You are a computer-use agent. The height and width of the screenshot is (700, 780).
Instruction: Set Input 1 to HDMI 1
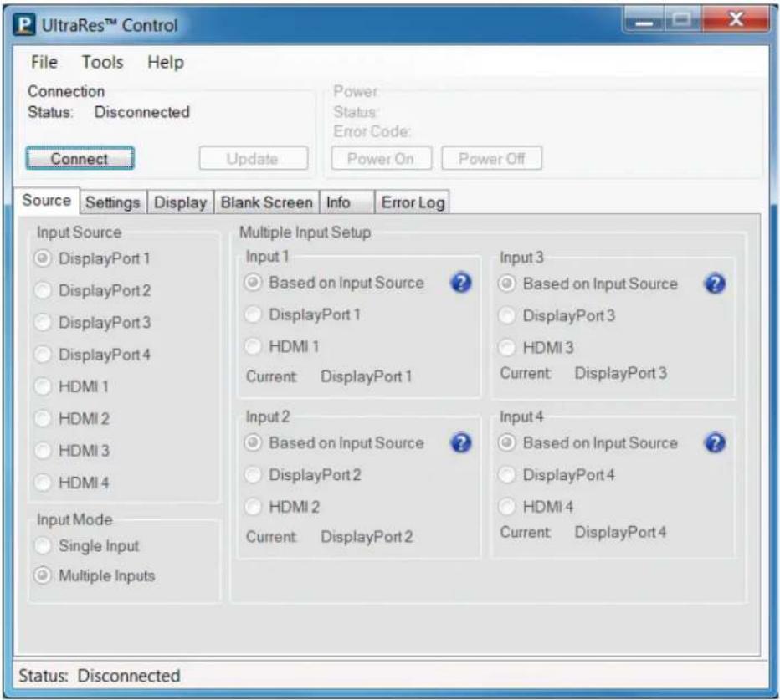pyautogui.click(x=254, y=346)
